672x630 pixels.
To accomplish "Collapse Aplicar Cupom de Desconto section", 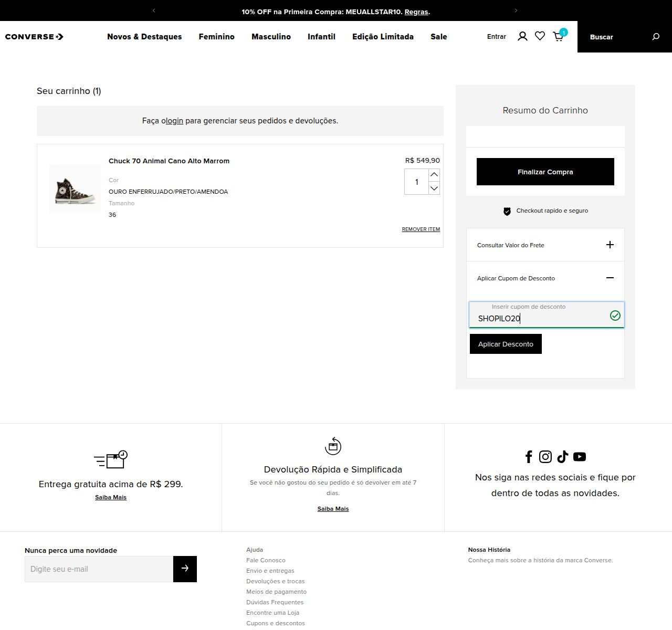I will click(545, 278).
